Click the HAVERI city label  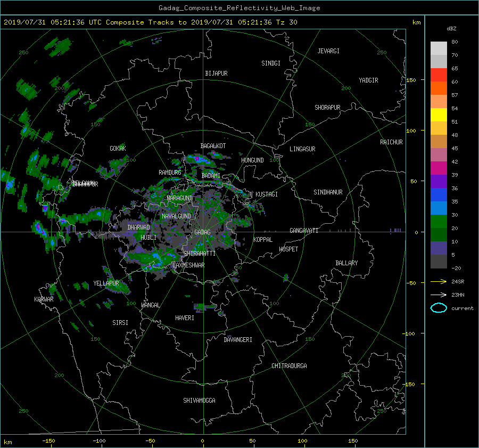[x=185, y=318]
